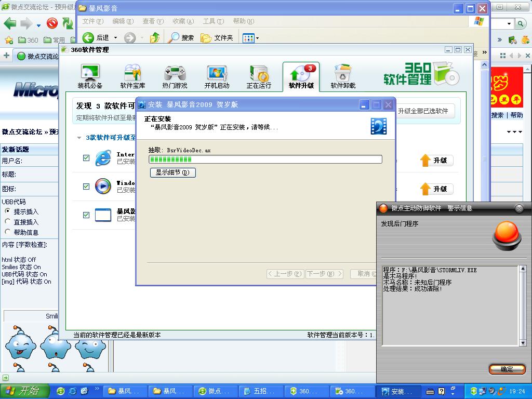Select 提示插入 radio button
The image size is (532, 399).
7,211
